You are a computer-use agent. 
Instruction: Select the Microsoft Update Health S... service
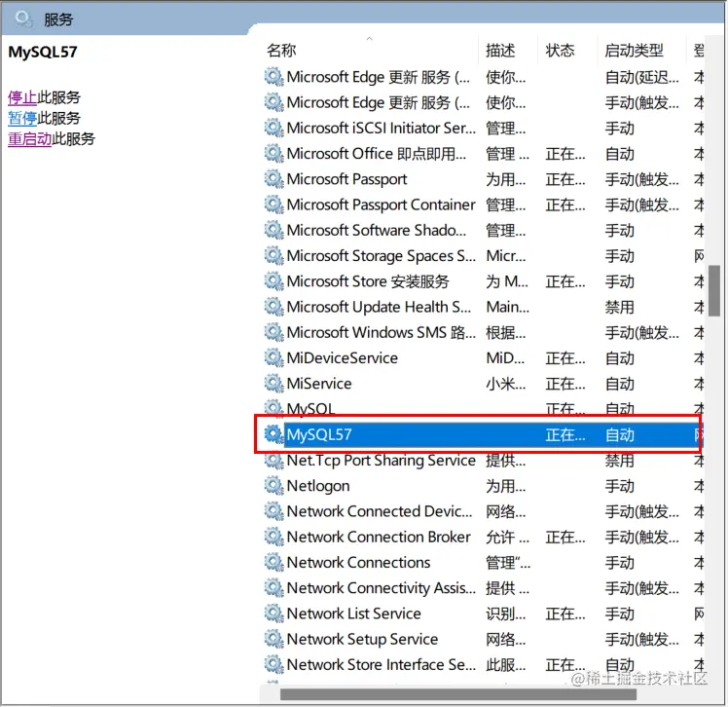tap(379, 307)
